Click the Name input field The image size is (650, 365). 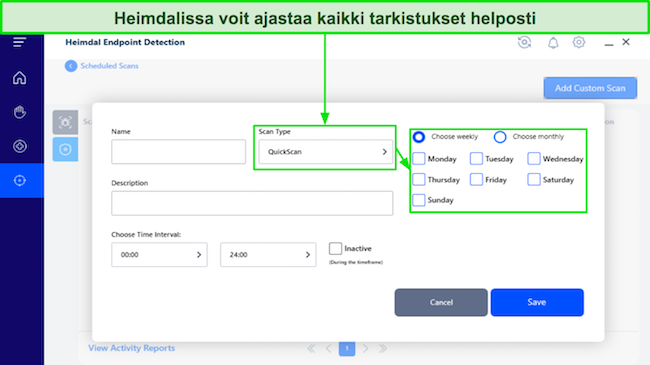pos(178,152)
